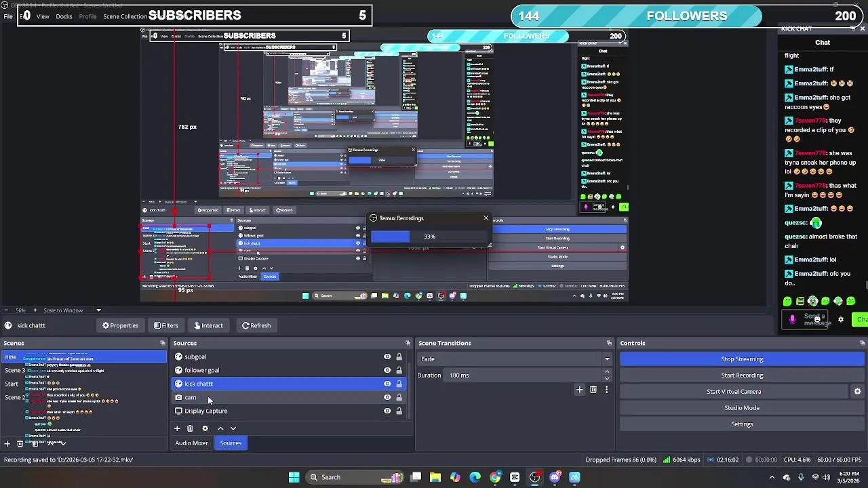Open the View menu
Viewport: 868px width, 488px height.
(x=43, y=16)
